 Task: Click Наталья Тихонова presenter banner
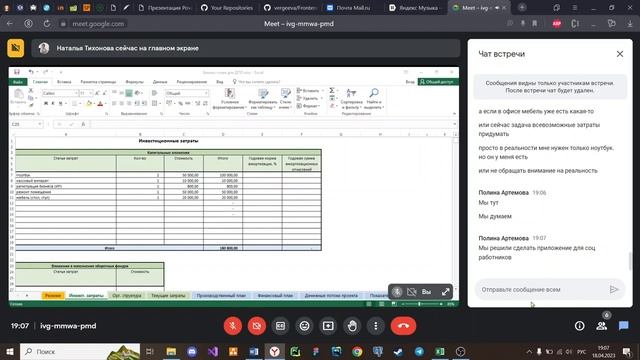pos(246,48)
